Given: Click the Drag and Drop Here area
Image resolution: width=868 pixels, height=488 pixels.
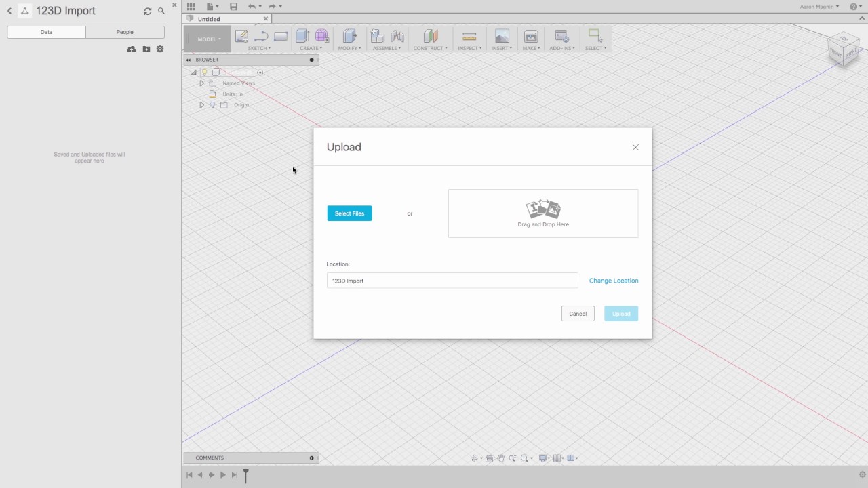Looking at the screenshot, I should (x=543, y=213).
